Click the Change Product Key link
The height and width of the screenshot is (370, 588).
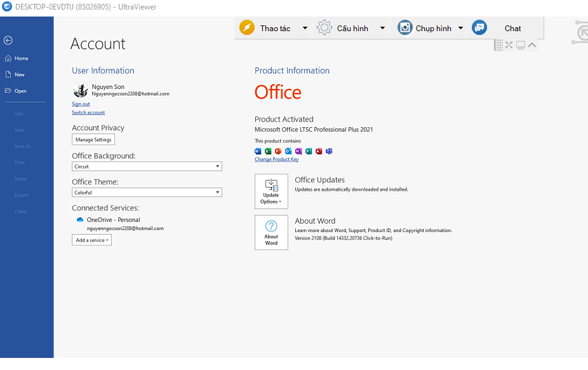(276, 160)
